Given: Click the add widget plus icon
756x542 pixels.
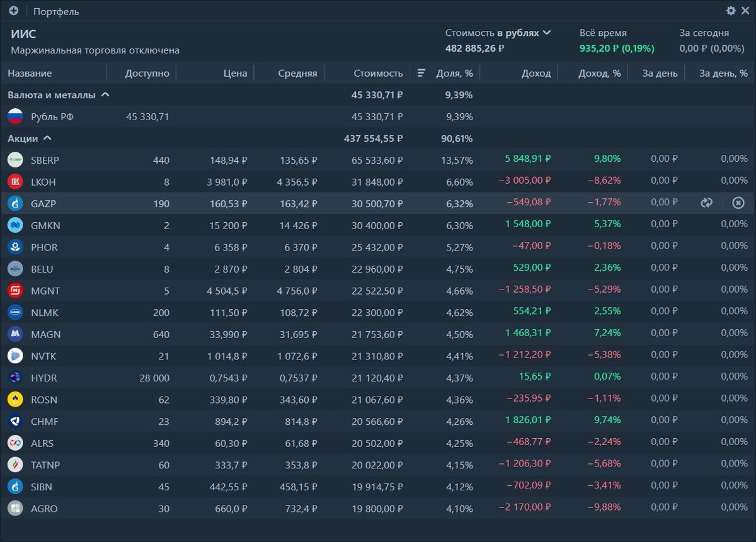Looking at the screenshot, I should click(x=13, y=11).
